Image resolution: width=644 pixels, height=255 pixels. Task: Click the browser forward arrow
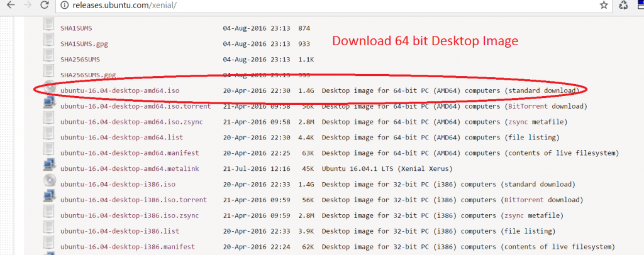(29, 5)
